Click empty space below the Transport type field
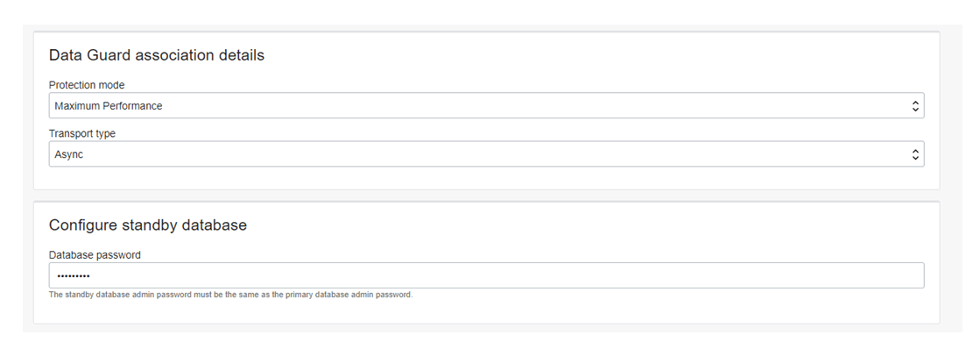Image resolution: width=980 pixels, height=342 pixels. (x=486, y=178)
